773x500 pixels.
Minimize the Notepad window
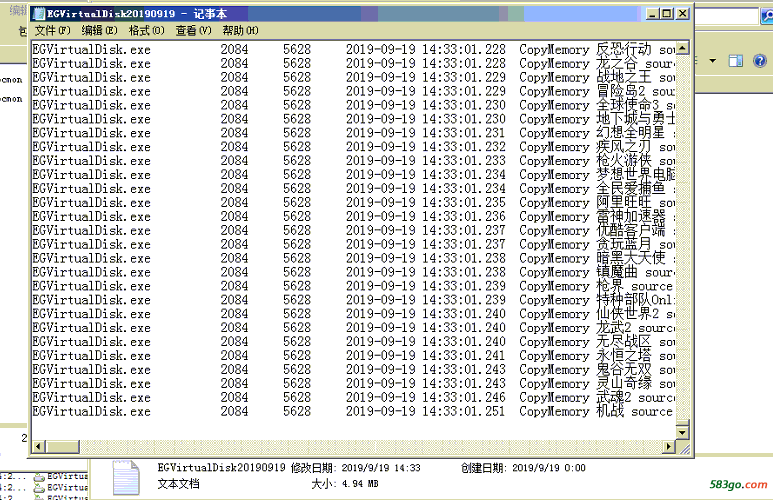click(x=652, y=14)
